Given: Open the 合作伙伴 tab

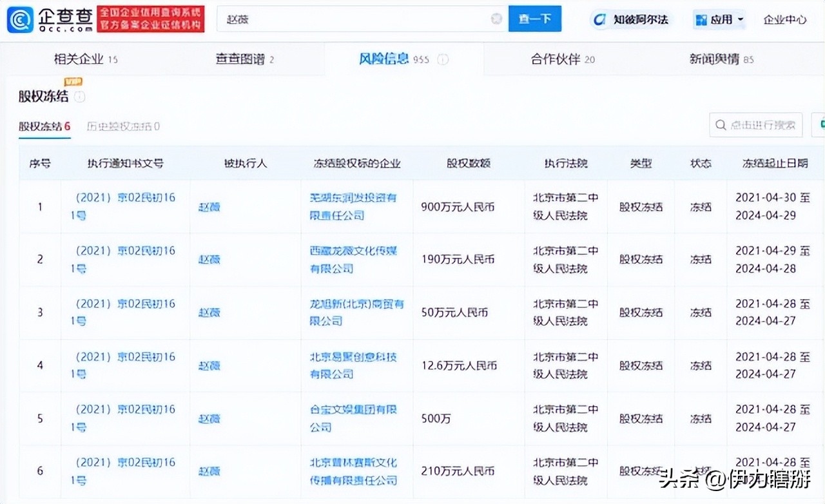Looking at the screenshot, I should pyautogui.click(x=556, y=58).
